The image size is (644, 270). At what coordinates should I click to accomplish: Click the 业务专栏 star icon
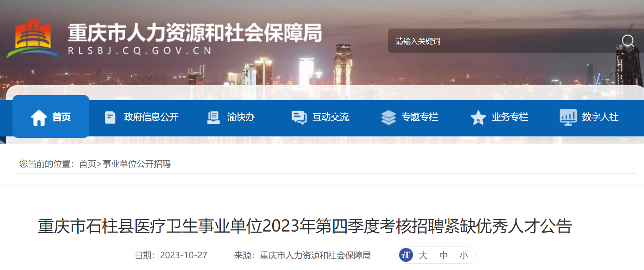(x=478, y=117)
